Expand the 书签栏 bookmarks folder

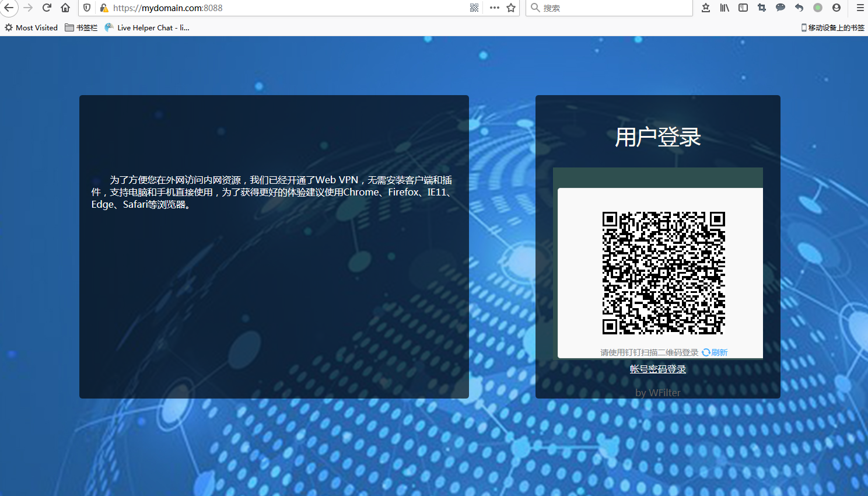[x=81, y=27]
